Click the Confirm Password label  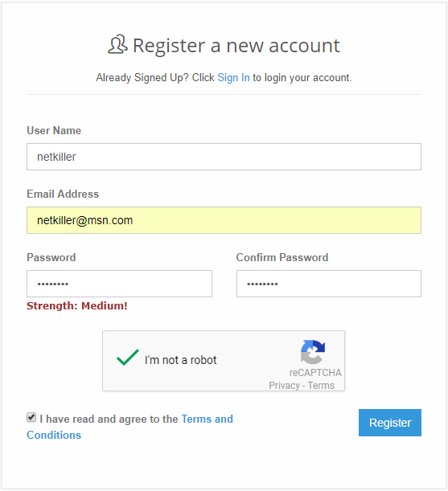pyautogui.click(x=282, y=257)
